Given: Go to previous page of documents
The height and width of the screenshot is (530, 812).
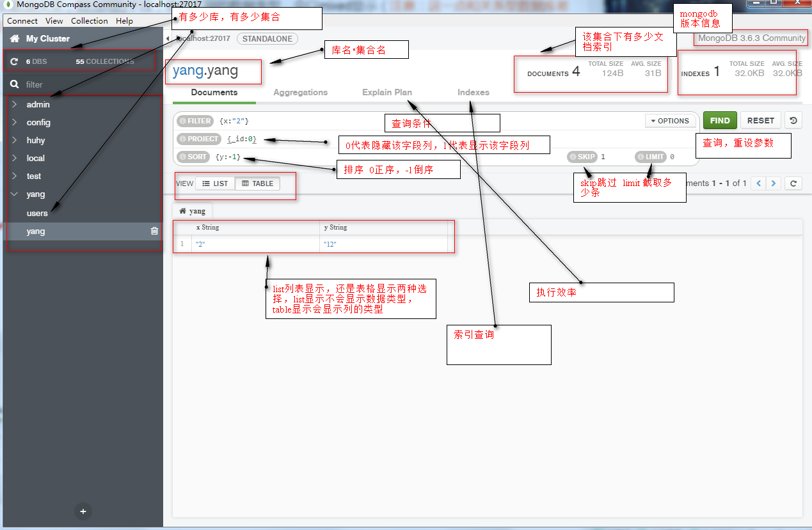Looking at the screenshot, I should [759, 183].
